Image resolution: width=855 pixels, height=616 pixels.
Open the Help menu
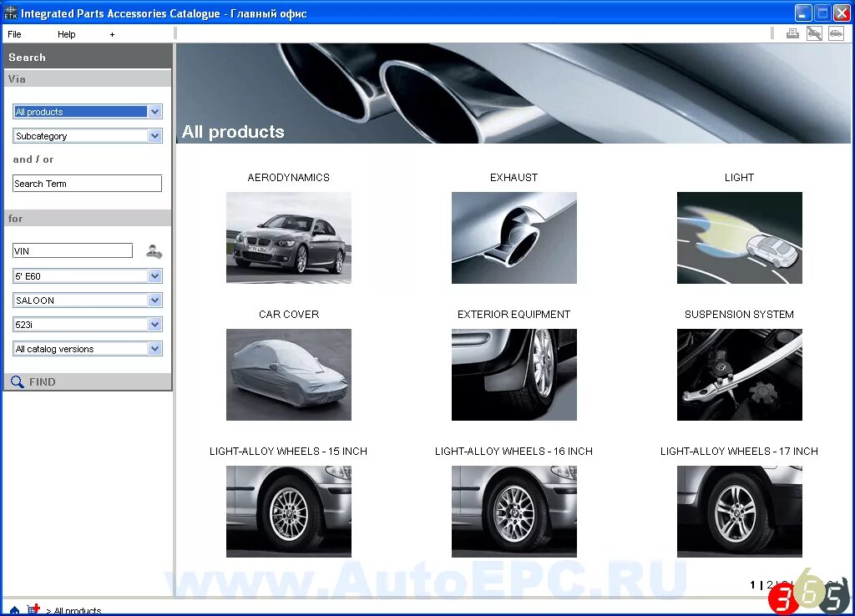click(67, 33)
